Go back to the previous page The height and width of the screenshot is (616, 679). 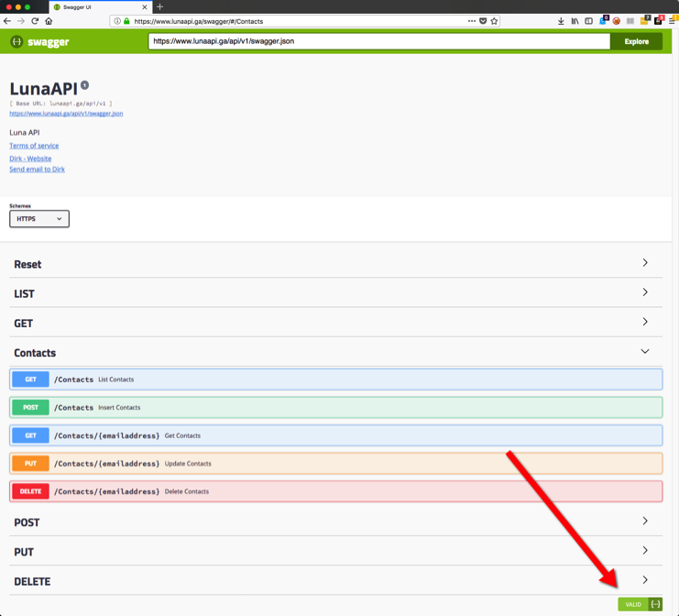click(7, 21)
